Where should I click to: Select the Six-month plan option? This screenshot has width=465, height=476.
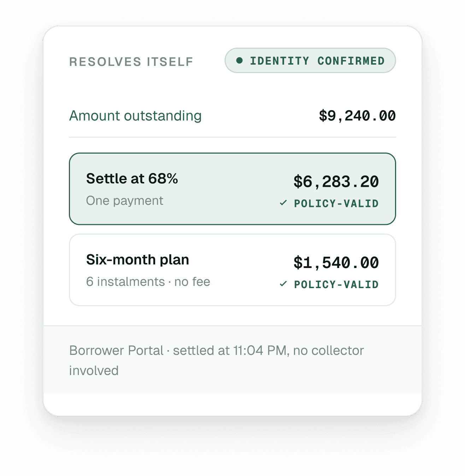coord(232,270)
